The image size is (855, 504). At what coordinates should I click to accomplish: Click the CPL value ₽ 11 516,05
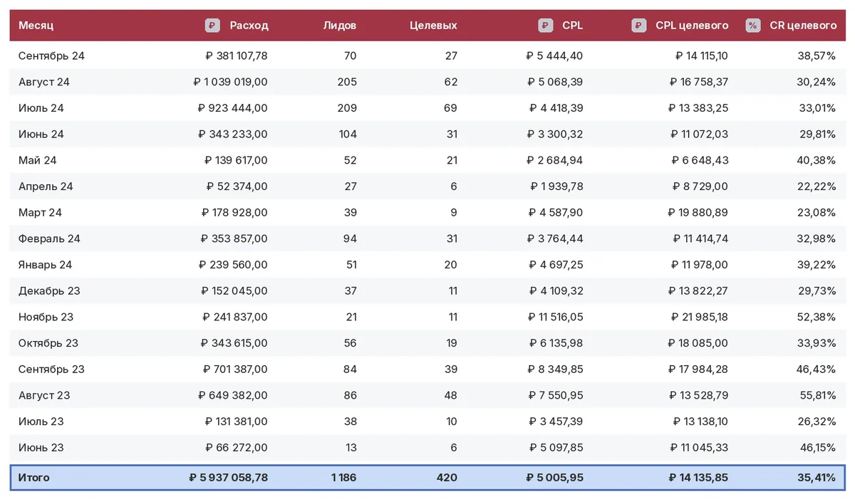pos(556,317)
